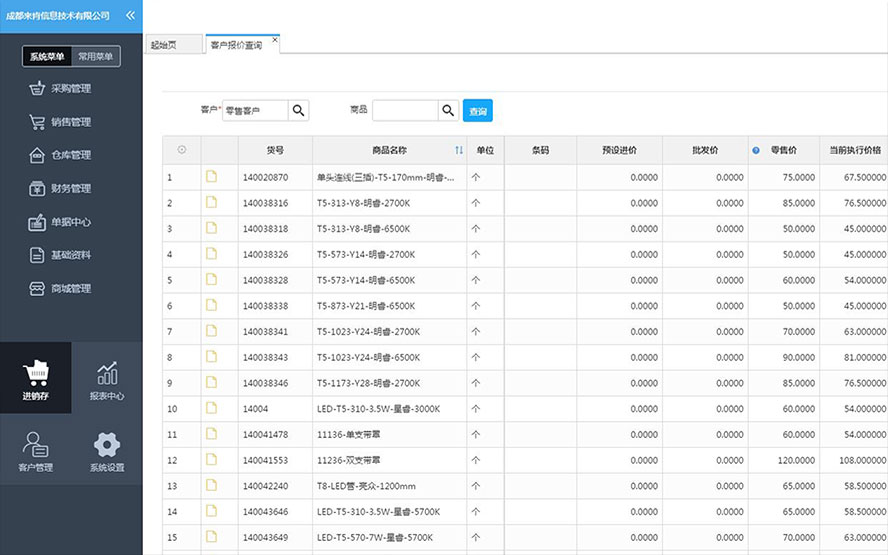Switch to the 起始页 tab
Screen dimensions: 888x555
point(162,46)
